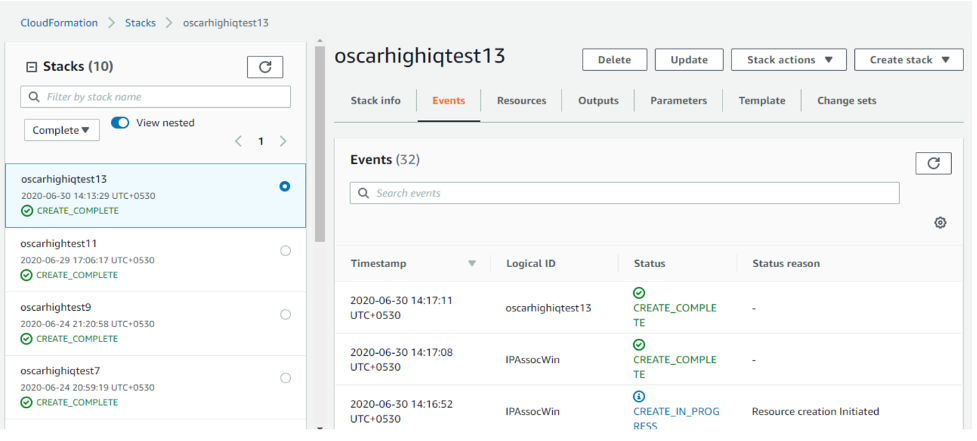Click info icon of CREATE_IN_PROGRESS event

click(x=639, y=396)
